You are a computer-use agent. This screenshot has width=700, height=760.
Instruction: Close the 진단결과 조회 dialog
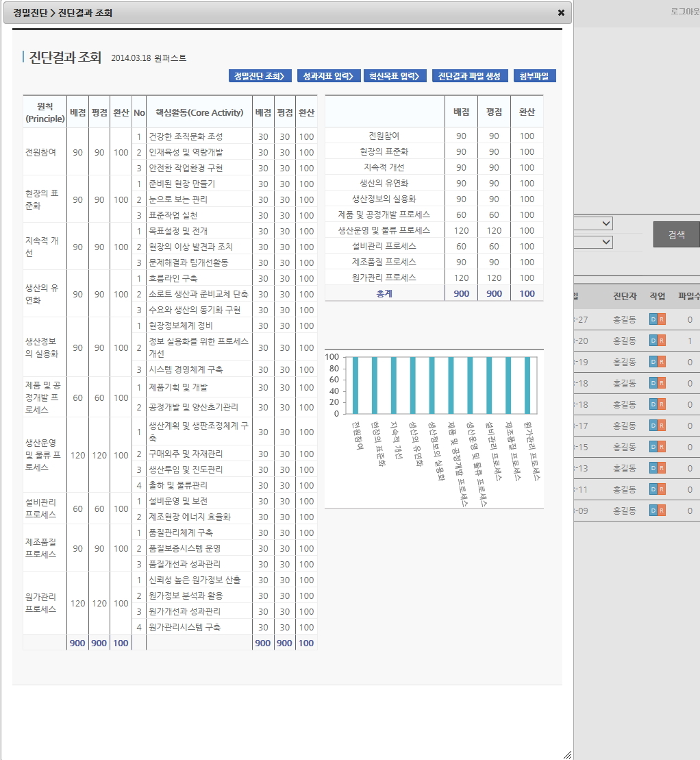coord(561,13)
